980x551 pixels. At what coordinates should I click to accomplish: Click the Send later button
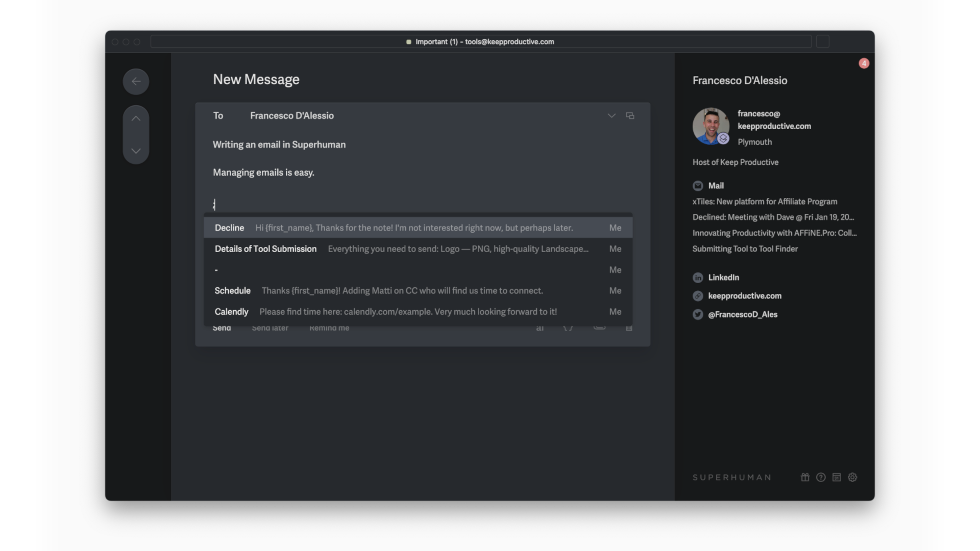(270, 328)
